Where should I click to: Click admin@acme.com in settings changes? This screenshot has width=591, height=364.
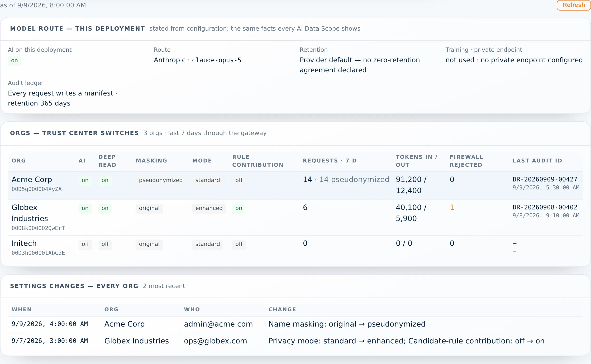218,324
